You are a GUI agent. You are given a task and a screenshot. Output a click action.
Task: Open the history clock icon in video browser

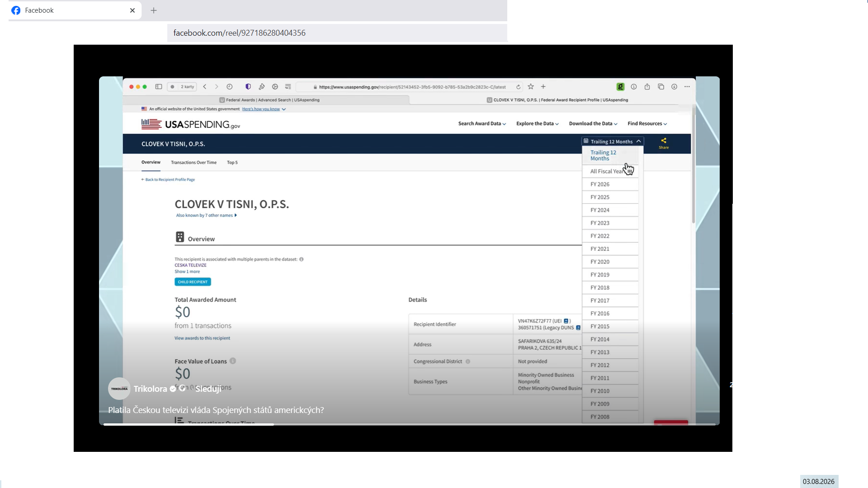[x=230, y=87]
